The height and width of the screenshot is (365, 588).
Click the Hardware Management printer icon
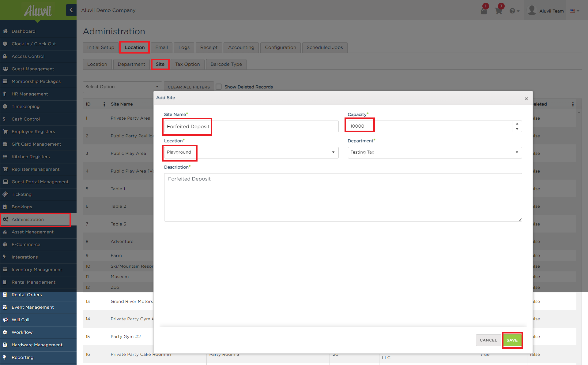pyautogui.click(x=5, y=345)
